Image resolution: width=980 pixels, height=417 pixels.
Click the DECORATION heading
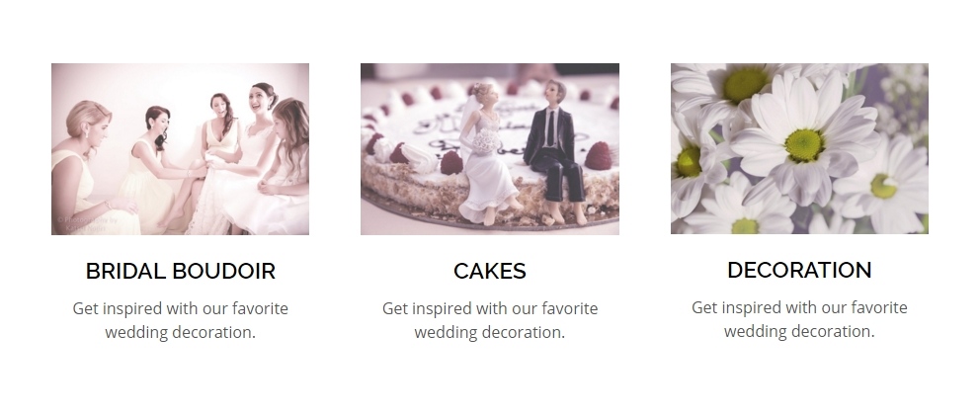[799, 270]
